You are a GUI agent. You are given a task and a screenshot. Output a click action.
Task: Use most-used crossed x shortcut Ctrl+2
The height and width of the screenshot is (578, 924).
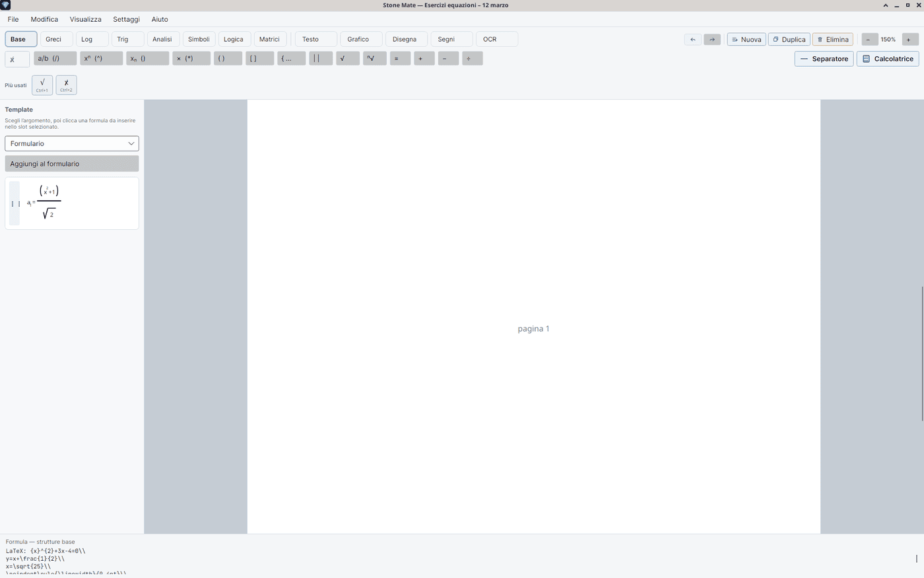(x=67, y=85)
